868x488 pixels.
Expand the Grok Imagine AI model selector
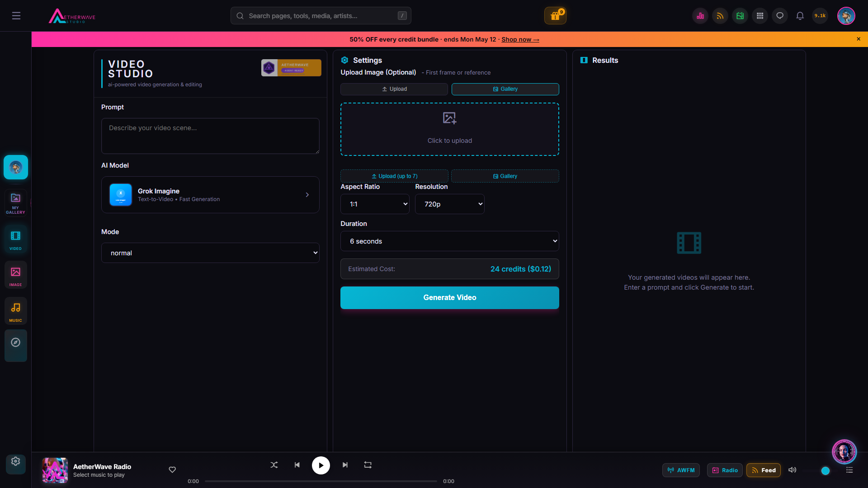210,195
